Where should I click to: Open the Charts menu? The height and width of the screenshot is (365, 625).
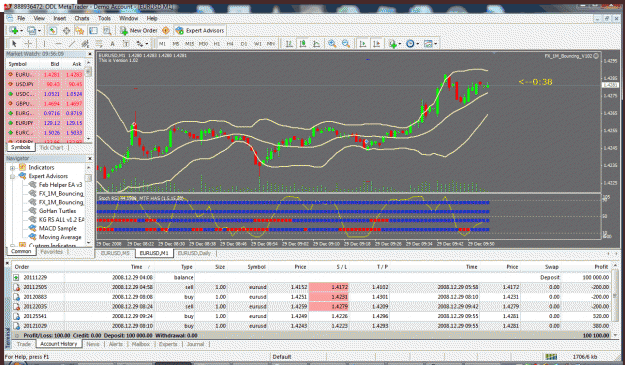pos(82,18)
